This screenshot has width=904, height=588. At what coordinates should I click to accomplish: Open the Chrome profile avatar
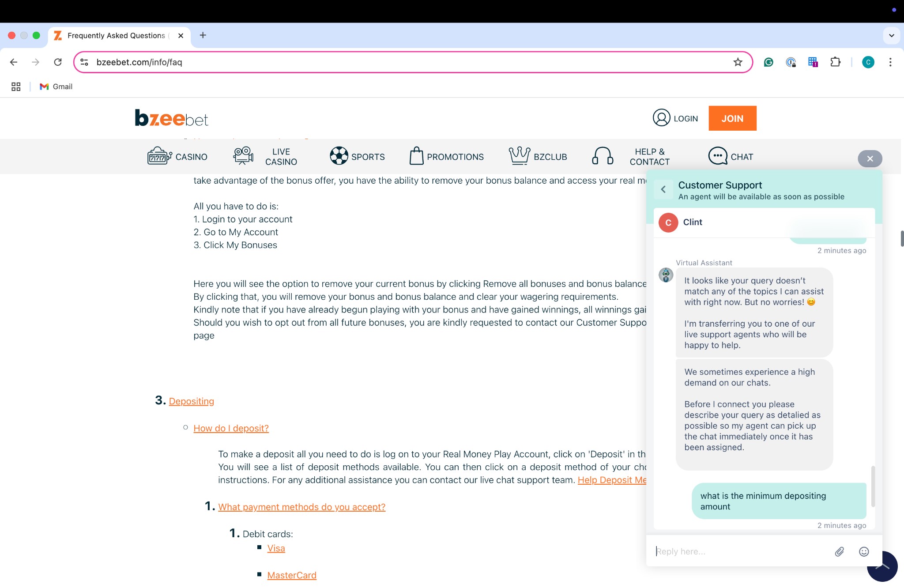(868, 62)
